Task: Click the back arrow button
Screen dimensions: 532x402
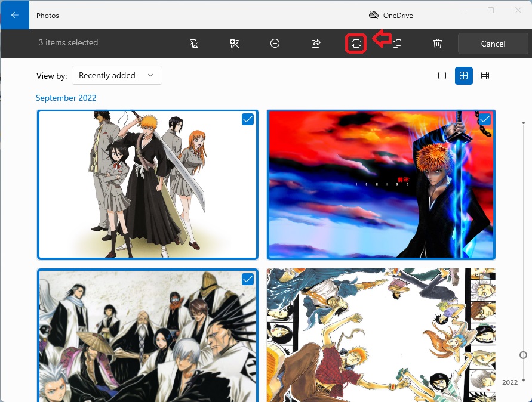Action: click(14, 15)
